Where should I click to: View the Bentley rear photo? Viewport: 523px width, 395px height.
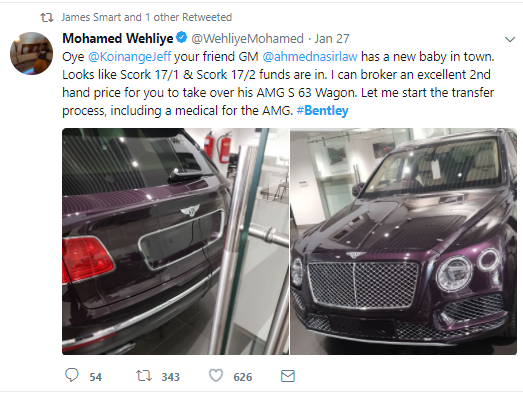pos(175,241)
